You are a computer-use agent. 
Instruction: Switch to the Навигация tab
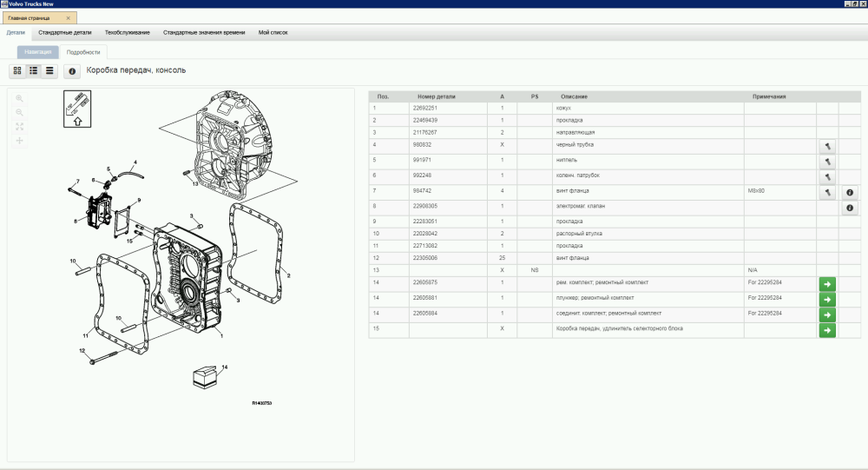click(38, 52)
